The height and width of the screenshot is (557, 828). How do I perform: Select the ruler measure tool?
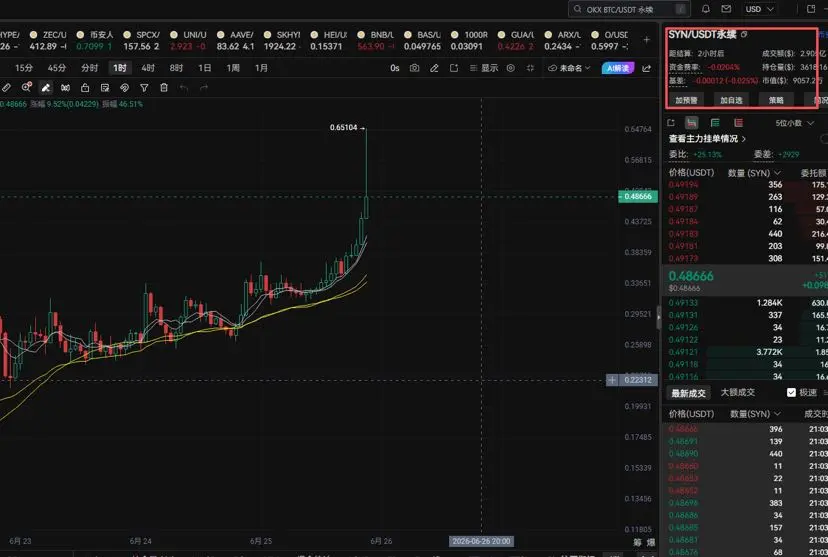coord(6,88)
